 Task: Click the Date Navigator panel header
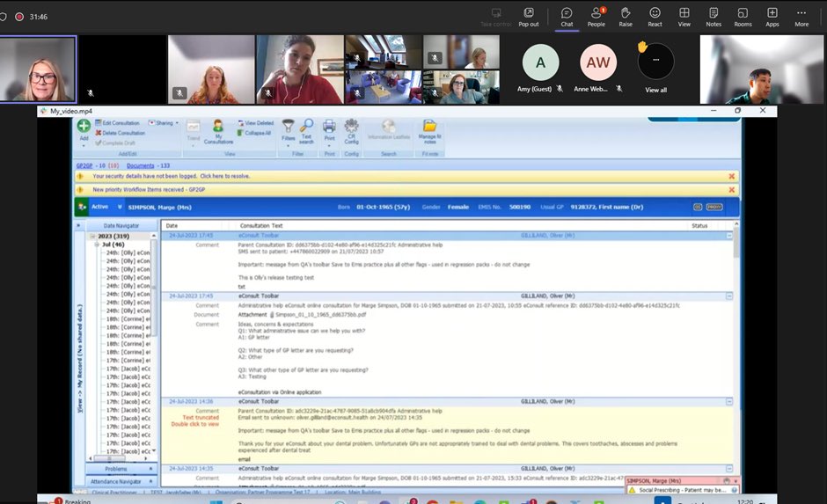[121, 226]
